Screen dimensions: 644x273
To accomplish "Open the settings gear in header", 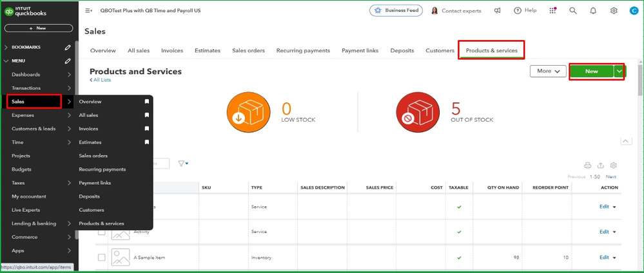I will [x=614, y=11].
